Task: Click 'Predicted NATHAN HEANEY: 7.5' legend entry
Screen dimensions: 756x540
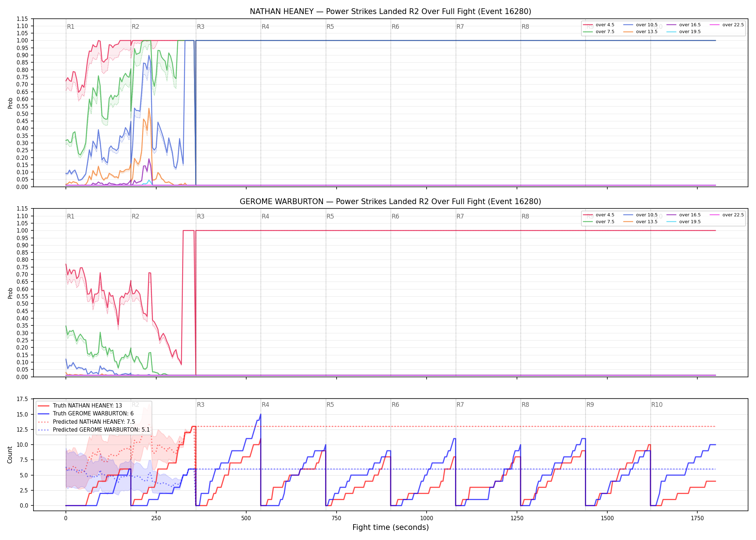Action: (86, 422)
